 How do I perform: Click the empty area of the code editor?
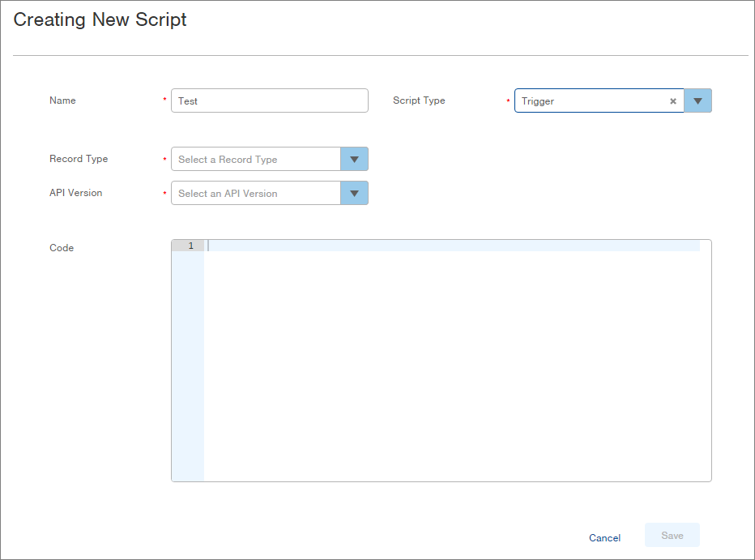click(454, 365)
